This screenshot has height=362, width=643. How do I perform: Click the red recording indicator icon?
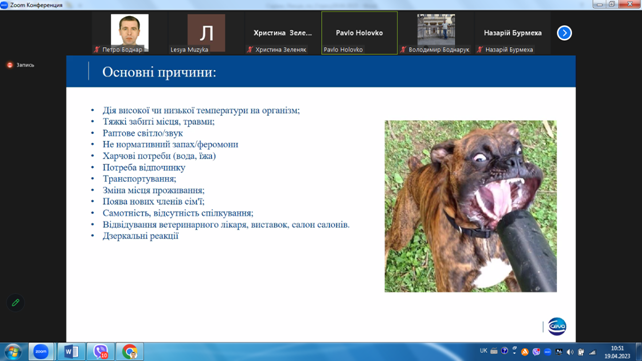click(10, 65)
